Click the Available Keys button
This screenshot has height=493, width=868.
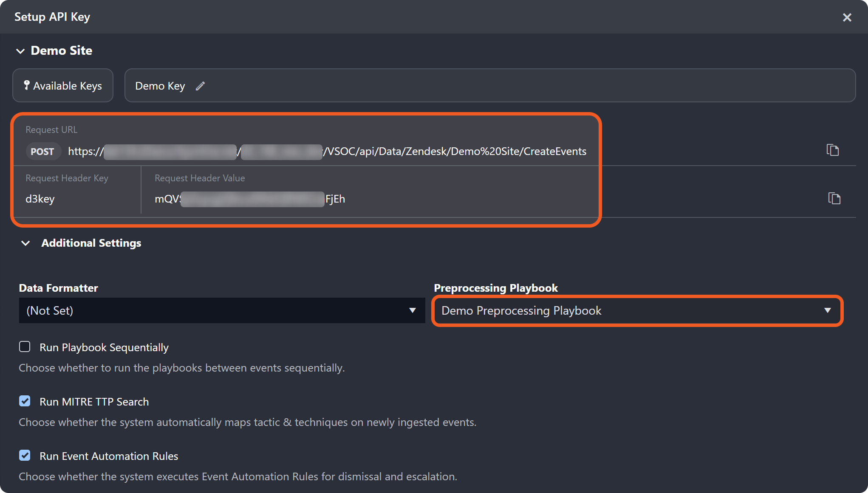[x=63, y=86]
